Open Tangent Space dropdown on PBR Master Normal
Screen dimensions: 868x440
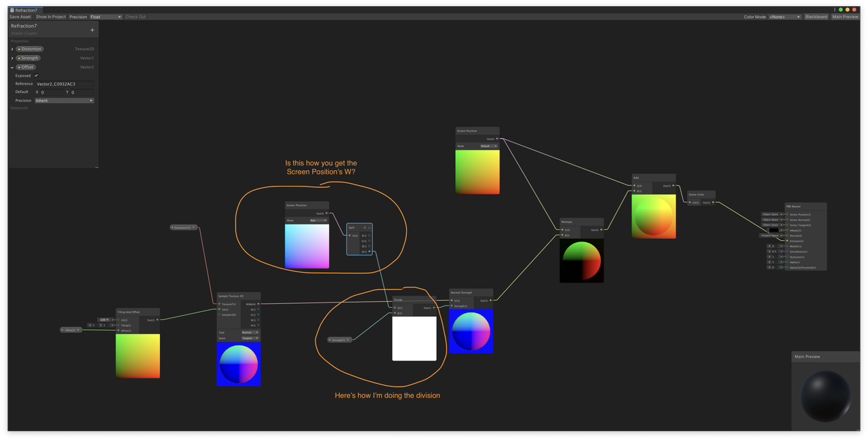(x=770, y=235)
